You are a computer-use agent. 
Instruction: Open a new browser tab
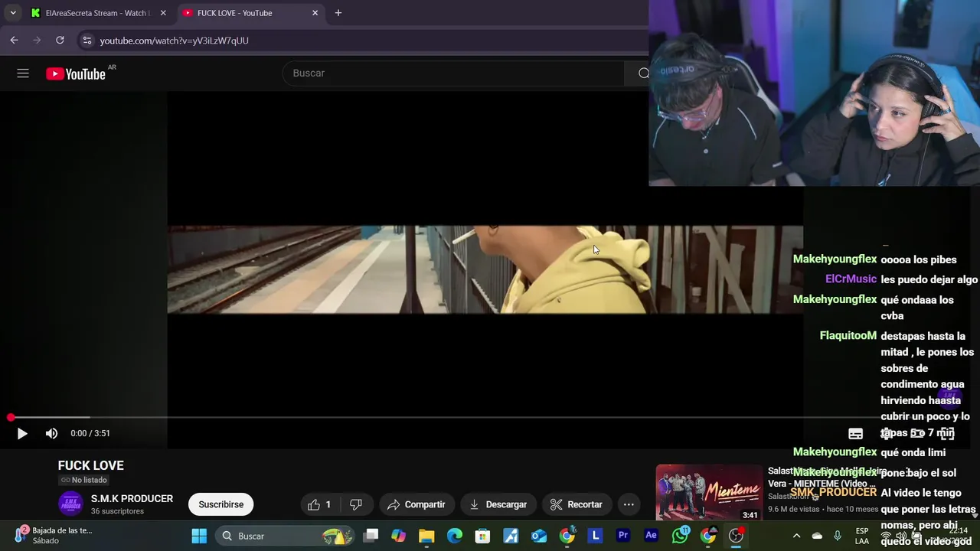click(x=338, y=13)
